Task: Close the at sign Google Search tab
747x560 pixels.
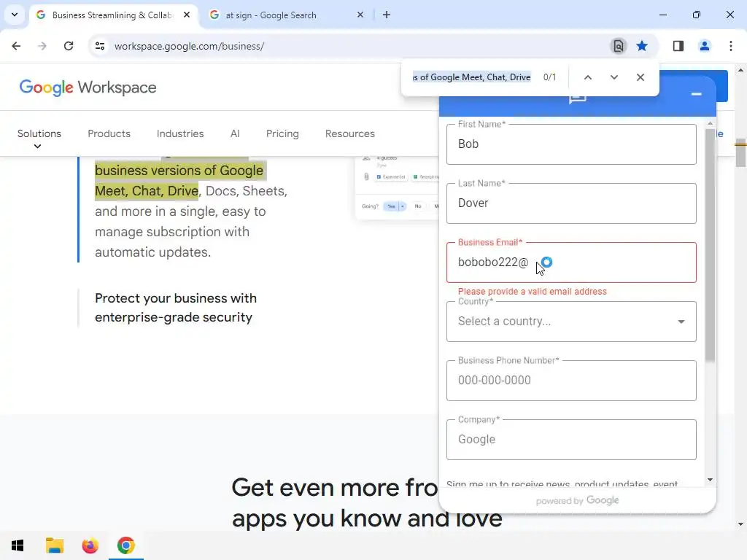Action: tap(360, 15)
